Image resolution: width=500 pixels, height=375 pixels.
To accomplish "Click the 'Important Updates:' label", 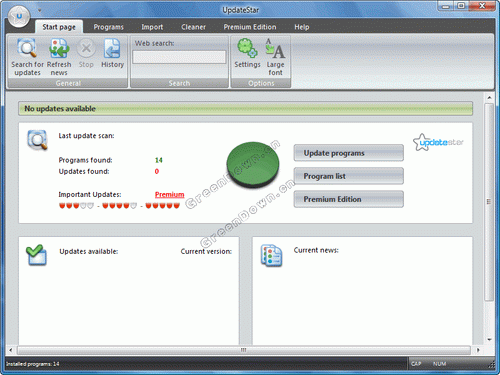I will (90, 194).
